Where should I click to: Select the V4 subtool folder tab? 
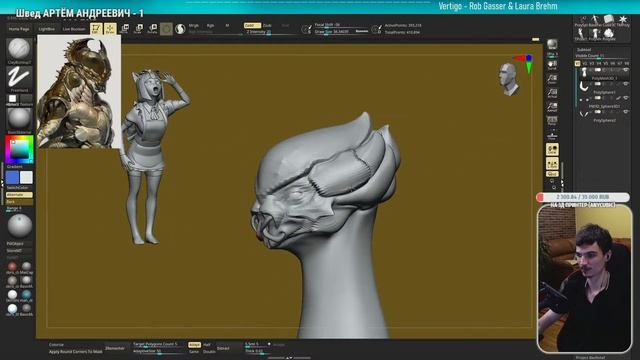click(599, 64)
